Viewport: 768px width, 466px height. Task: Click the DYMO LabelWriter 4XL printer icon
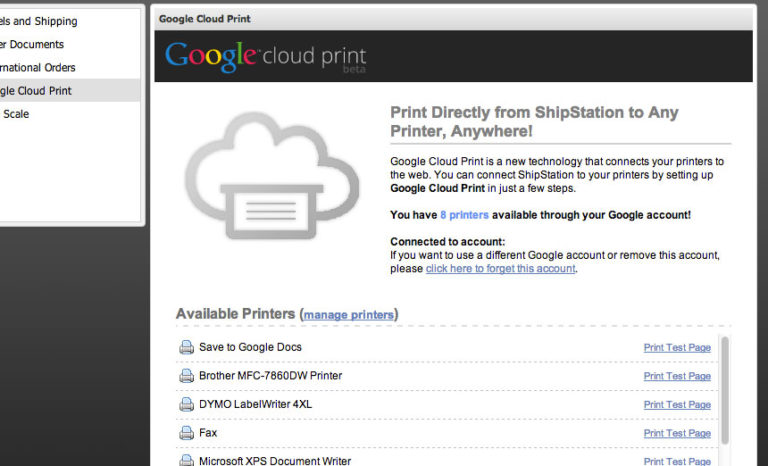click(x=186, y=404)
